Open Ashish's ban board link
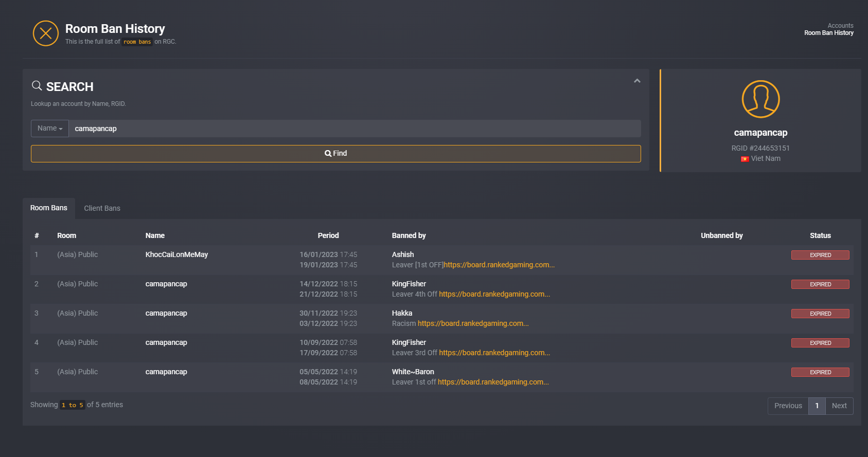868x457 pixels. 499,265
